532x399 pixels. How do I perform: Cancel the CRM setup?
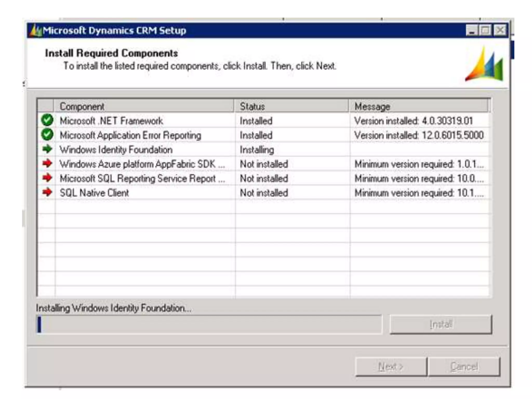pos(464,367)
